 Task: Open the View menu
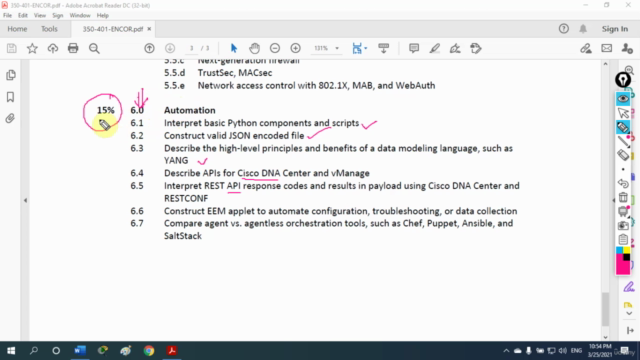coord(40,16)
